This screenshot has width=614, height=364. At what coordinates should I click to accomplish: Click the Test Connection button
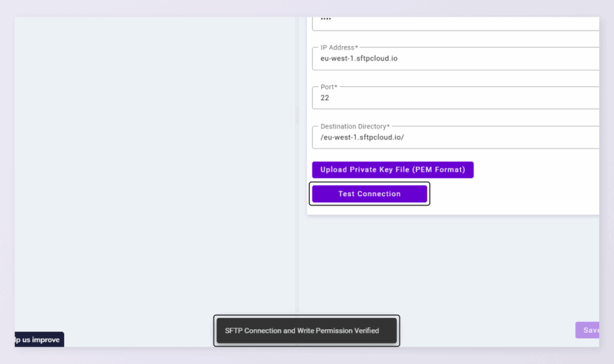369,194
